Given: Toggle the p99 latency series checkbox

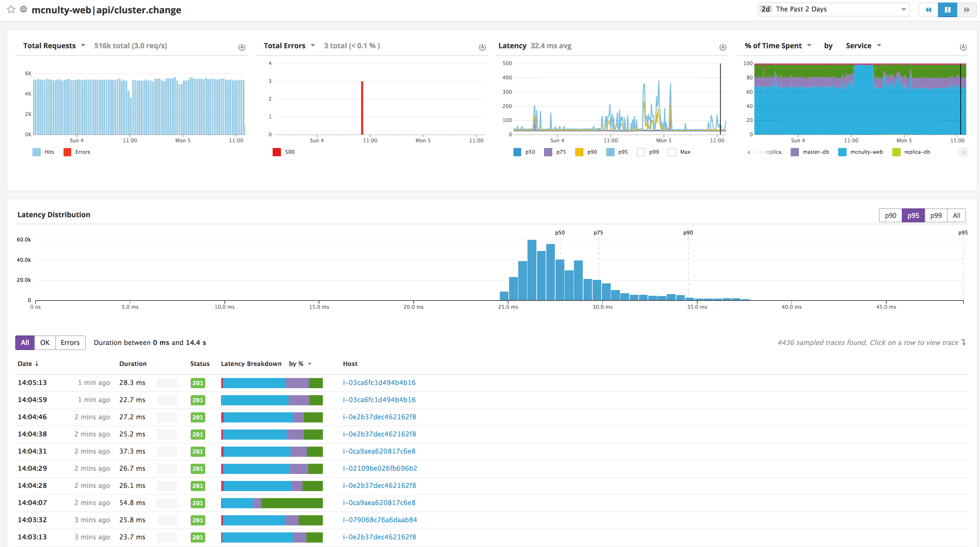Looking at the screenshot, I should tap(641, 152).
